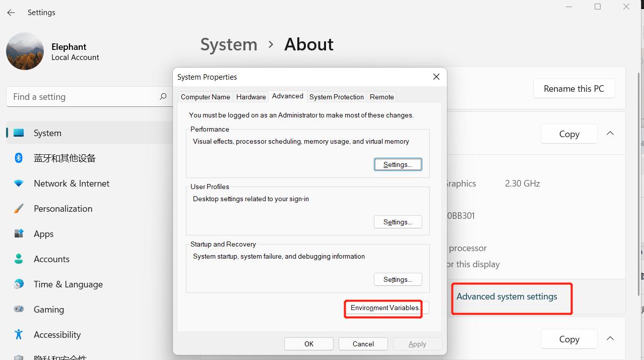Select the Time & Language globe icon
The height and width of the screenshot is (360, 644).
click(19, 284)
